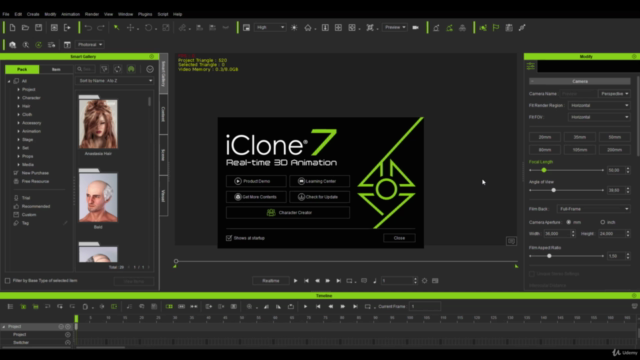Open the Preview render mode dropdown

pos(395,27)
